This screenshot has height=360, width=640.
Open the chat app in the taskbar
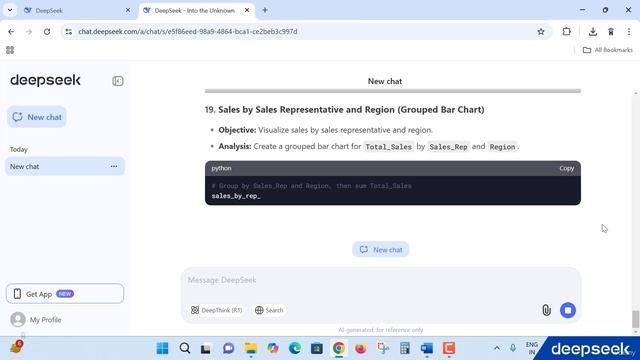coord(229,348)
